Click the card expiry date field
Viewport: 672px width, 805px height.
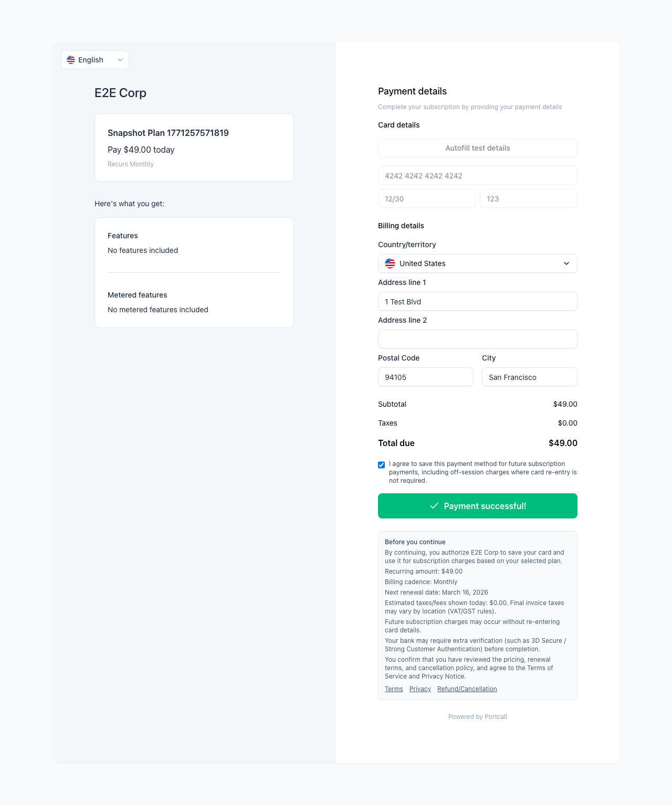click(426, 199)
